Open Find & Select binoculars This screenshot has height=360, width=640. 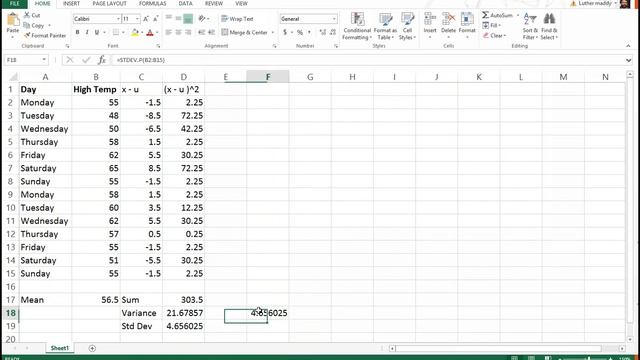tap(549, 26)
